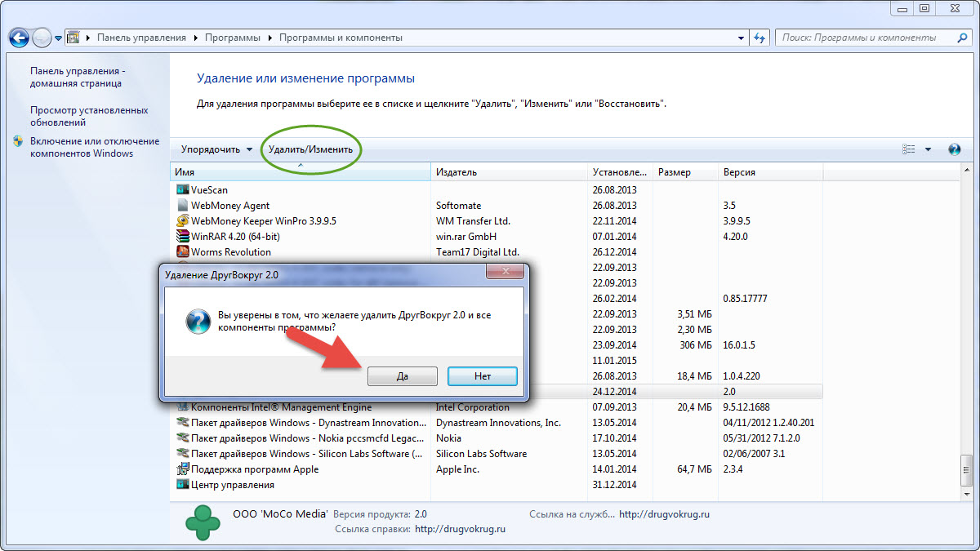
Task: Confirm uninstall with the 'Да' button
Action: tap(402, 376)
